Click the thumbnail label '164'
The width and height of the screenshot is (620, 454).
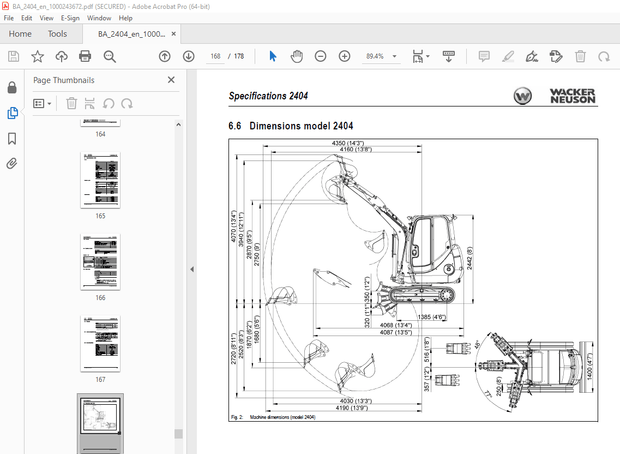[x=100, y=134]
